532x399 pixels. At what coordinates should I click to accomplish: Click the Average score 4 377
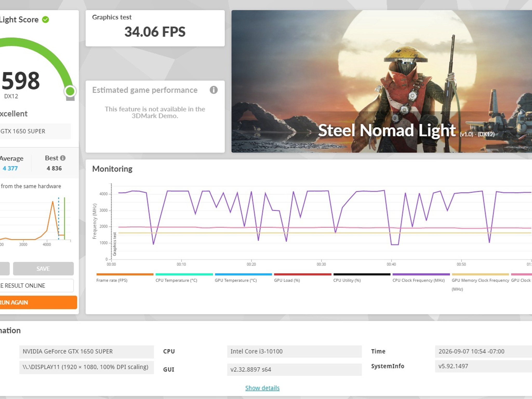click(x=10, y=168)
